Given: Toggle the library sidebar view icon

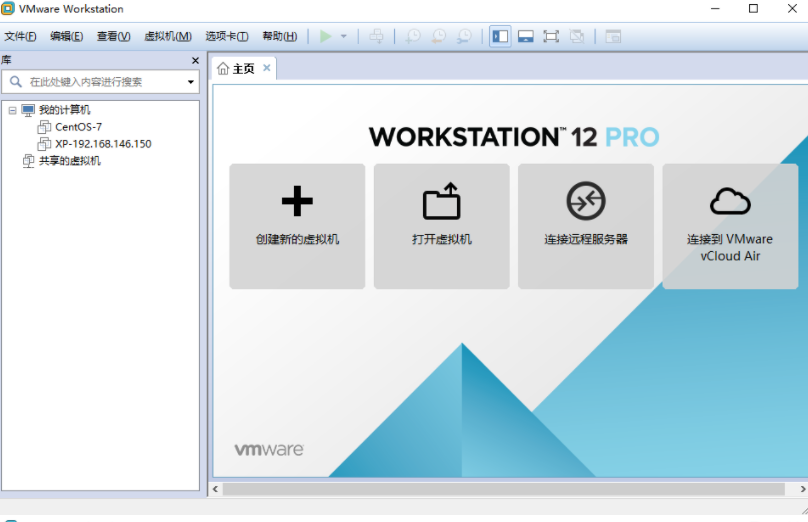Looking at the screenshot, I should [500, 36].
